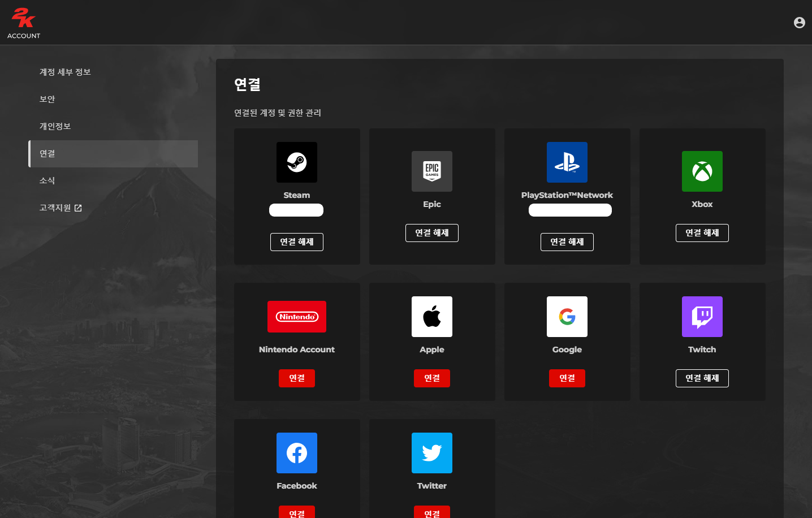Click 연결된 계정 및 권한 관리 subtitle
The image size is (812, 518).
pyautogui.click(x=278, y=113)
